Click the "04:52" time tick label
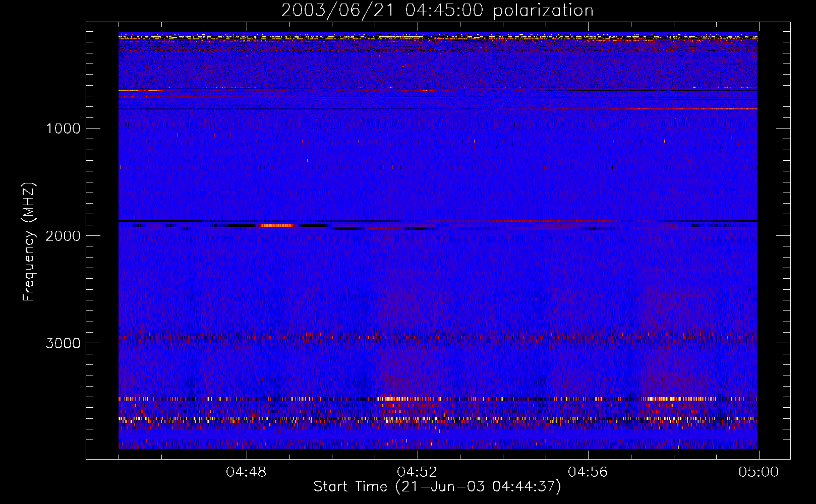This screenshot has width=816, height=504. pos(417,472)
